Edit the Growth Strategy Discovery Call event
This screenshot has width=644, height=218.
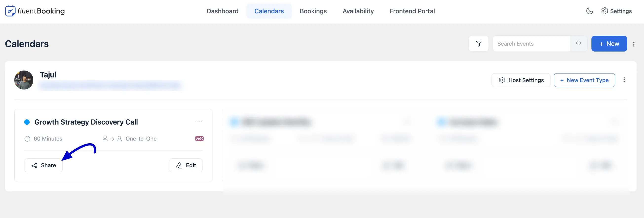tap(186, 165)
